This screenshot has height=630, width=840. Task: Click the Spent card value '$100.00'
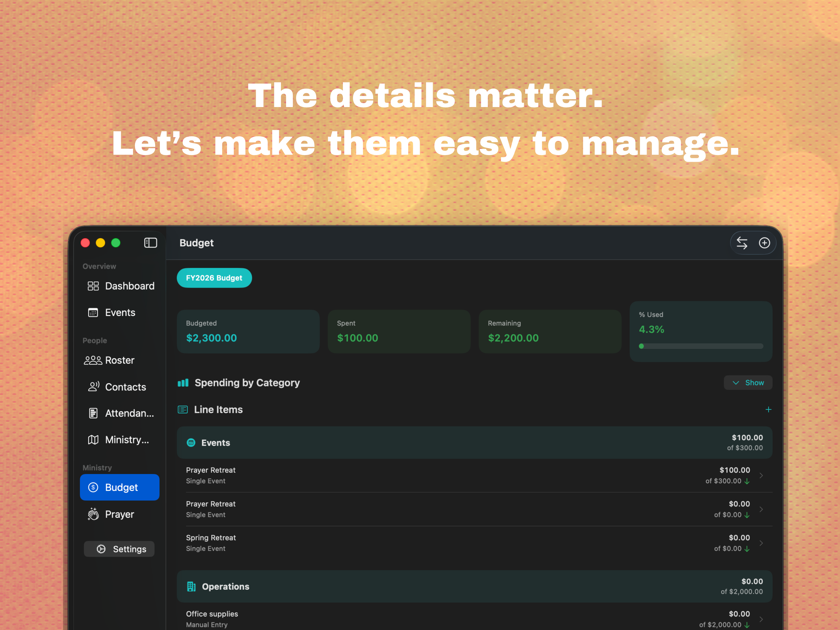(x=358, y=338)
